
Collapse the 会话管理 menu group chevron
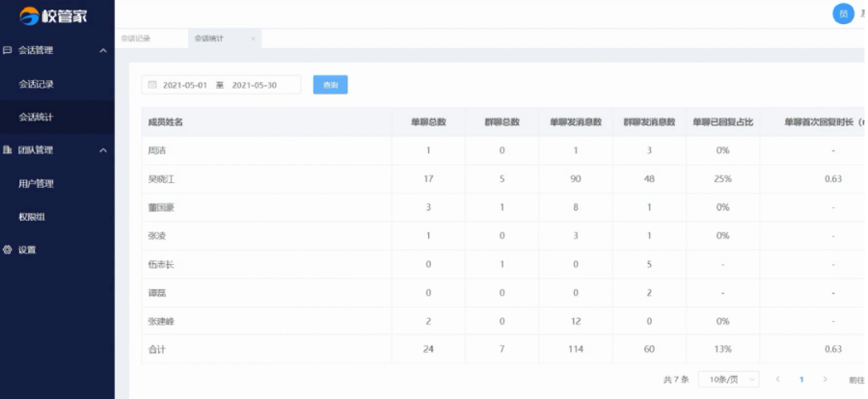[103, 50]
